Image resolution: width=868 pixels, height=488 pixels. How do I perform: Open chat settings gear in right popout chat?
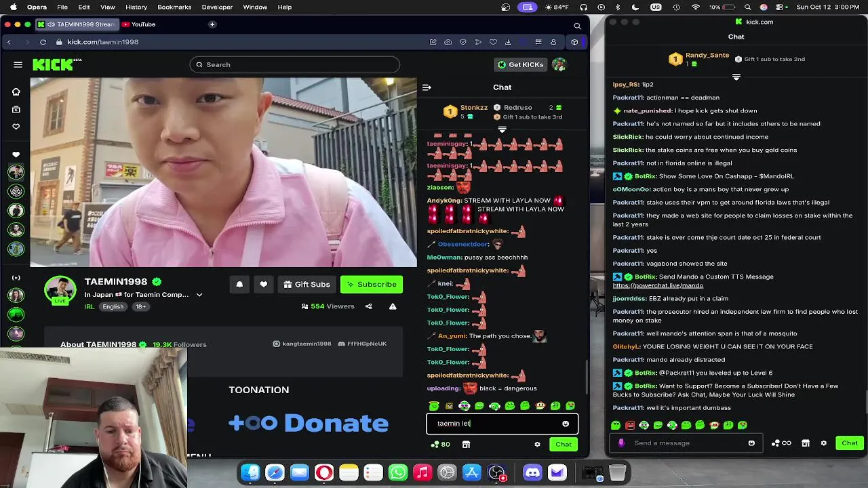(x=823, y=443)
